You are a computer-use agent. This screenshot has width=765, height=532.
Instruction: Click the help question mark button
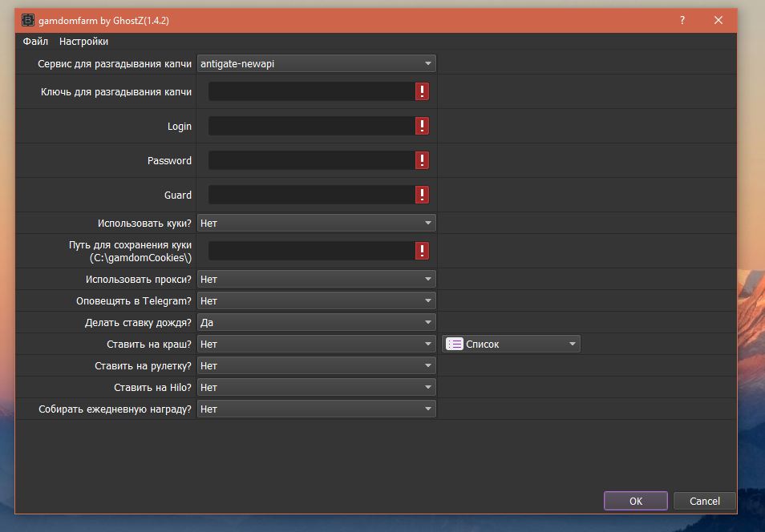coord(682,21)
